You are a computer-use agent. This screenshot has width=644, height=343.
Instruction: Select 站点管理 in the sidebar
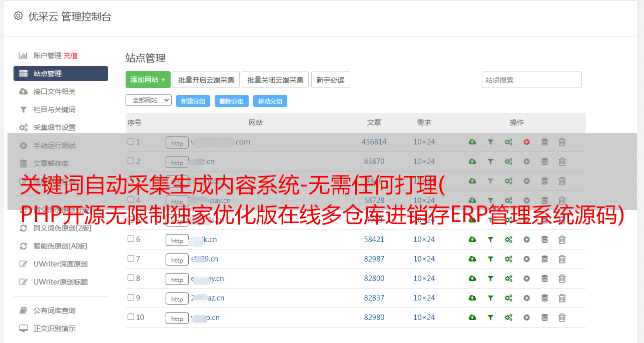point(61,73)
